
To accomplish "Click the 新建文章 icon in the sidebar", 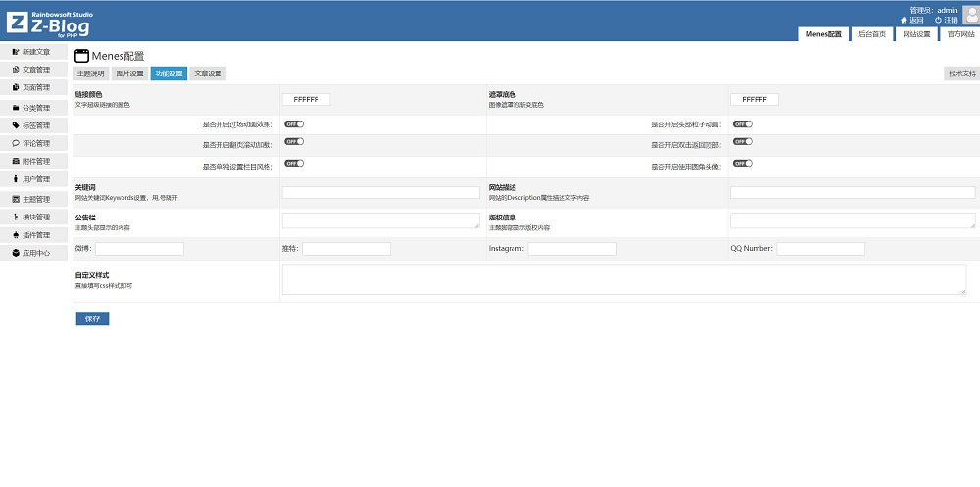I will pyautogui.click(x=16, y=51).
